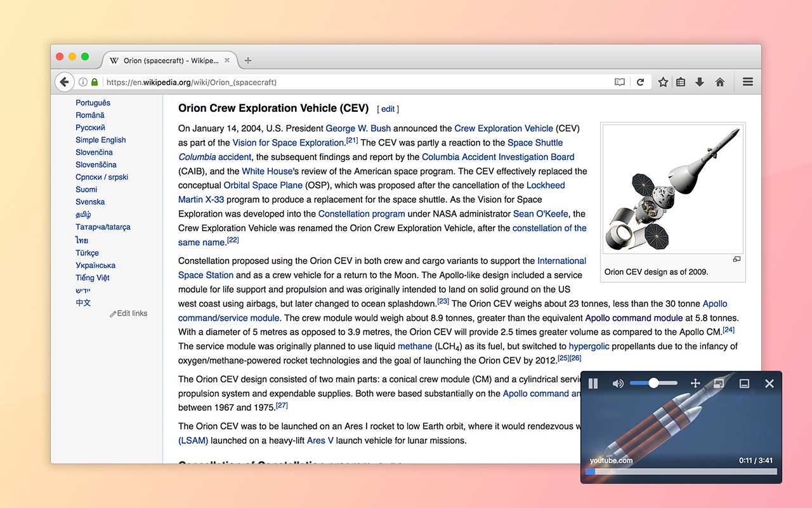Go to the Firefox home page
This screenshot has width=812, height=508.
tap(719, 82)
